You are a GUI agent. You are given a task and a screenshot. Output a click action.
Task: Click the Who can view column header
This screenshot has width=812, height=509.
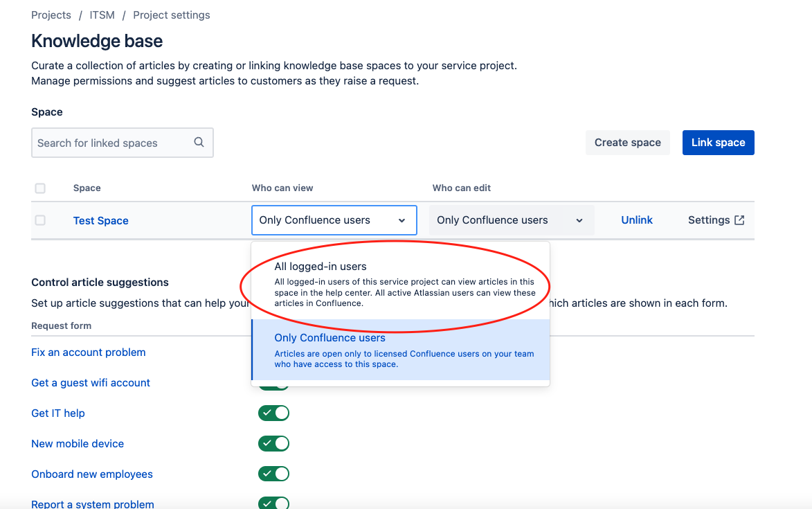pyautogui.click(x=282, y=188)
